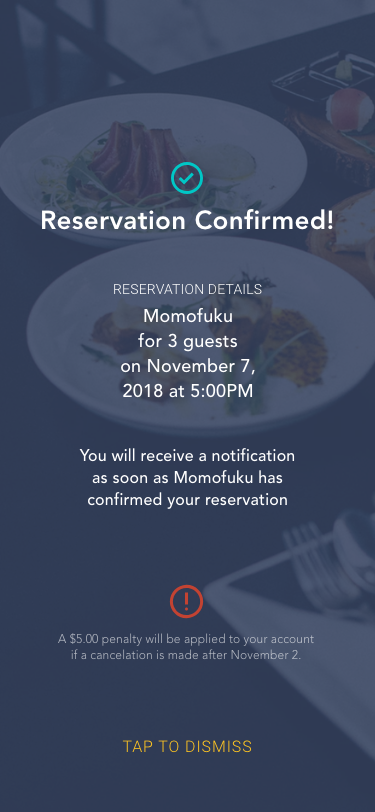
Task: Click the word DISMISS in yellow text
Action: pos(218,746)
